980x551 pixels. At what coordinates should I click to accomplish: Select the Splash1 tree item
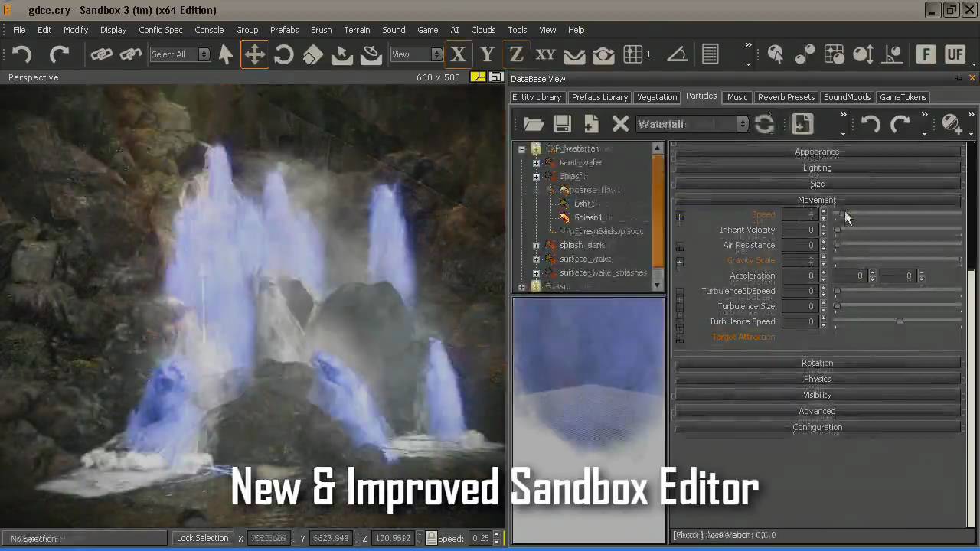(x=588, y=217)
